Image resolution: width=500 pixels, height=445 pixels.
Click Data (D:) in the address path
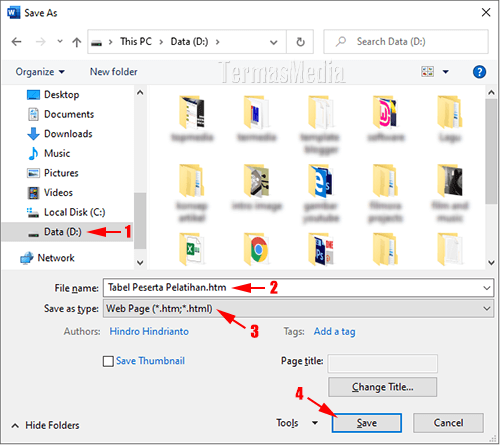(x=189, y=42)
